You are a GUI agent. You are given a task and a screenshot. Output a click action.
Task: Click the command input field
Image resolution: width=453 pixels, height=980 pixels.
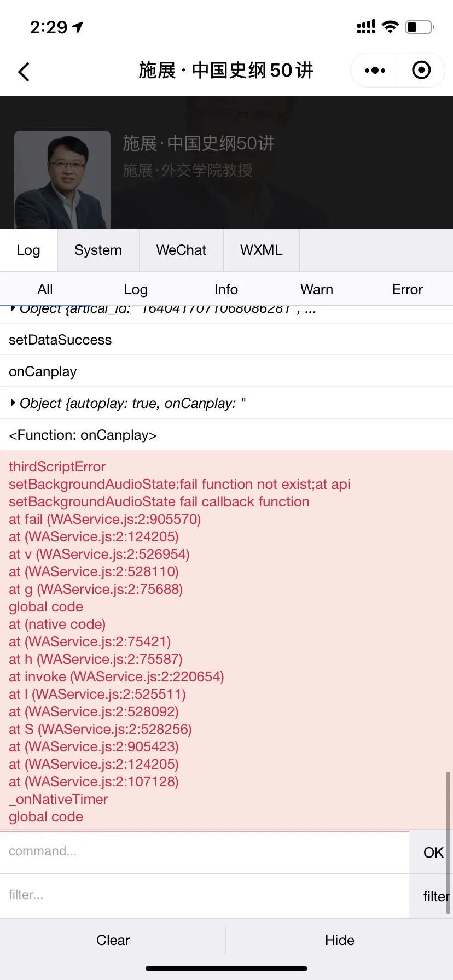click(205, 851)
